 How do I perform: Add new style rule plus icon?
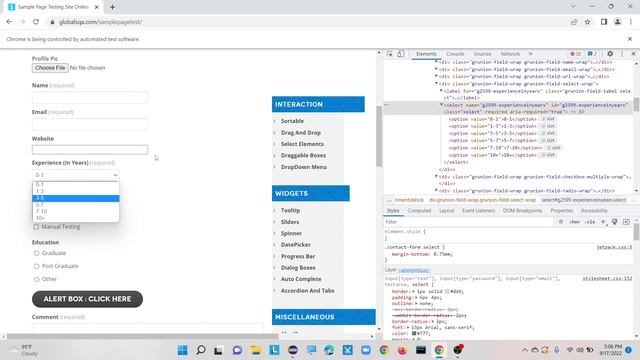point(603,222)
